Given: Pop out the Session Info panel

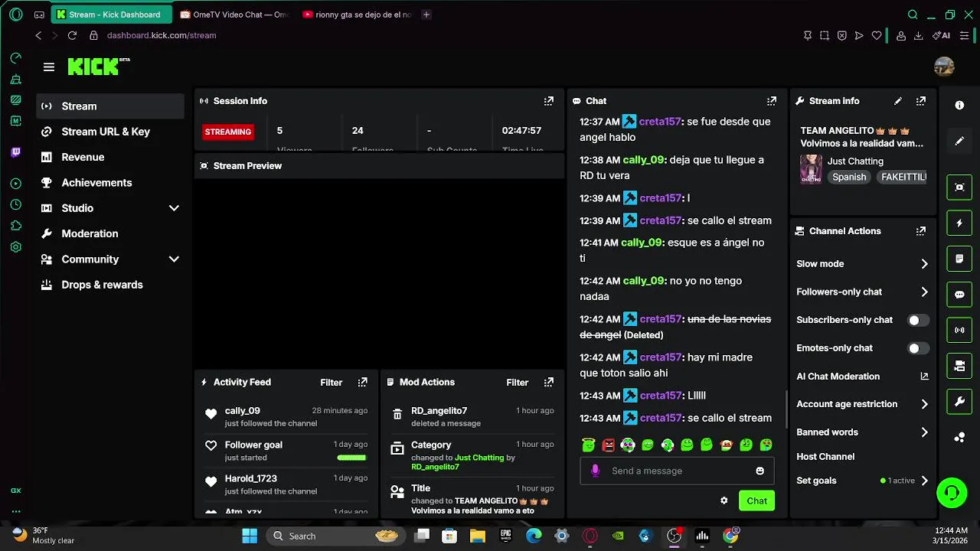Looking at the screenshot, I should (x=548, y=101).
